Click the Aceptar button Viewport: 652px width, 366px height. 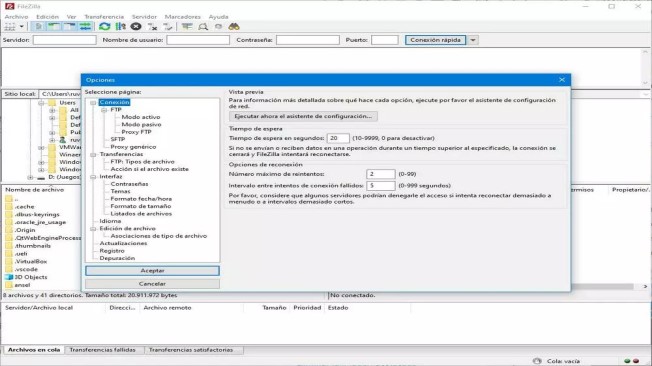coord(152,271)
